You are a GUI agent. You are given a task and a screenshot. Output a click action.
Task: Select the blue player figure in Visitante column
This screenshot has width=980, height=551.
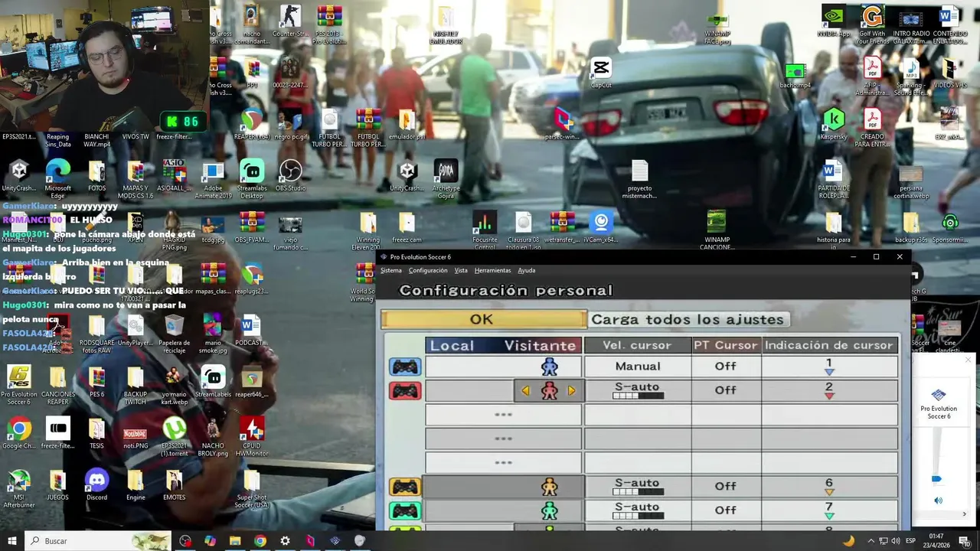pyautogui.click(x=549, y=367)
